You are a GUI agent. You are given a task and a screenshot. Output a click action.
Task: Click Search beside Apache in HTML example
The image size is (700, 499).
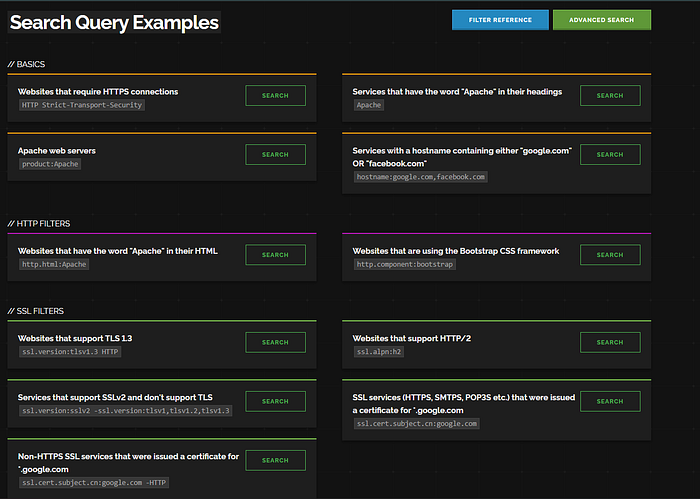tap(275, 255)
